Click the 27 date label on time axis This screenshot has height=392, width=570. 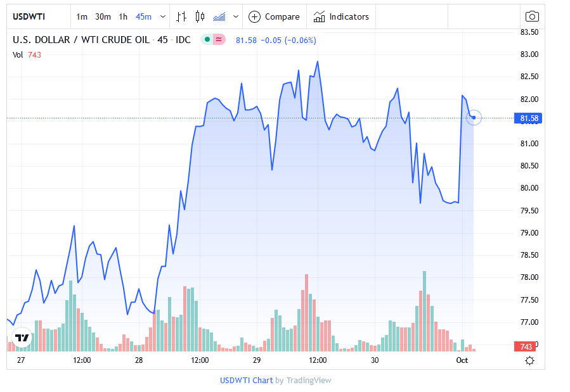pos(21,360)
